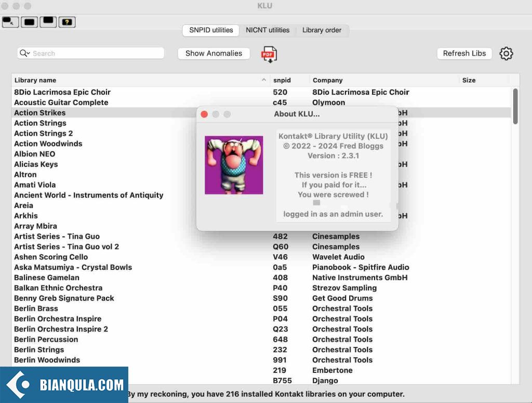532x403 pixels.
Task: Select the Berlin Strings row
Action: coord(261,349)
